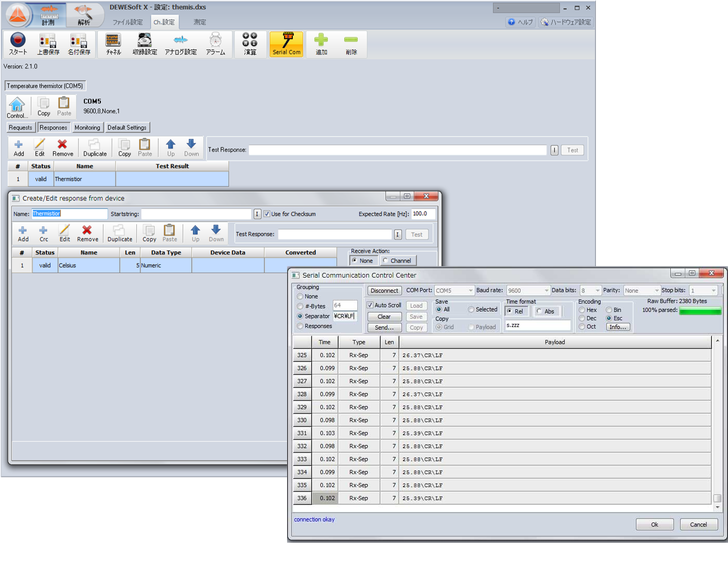Image resolution: width=728 pixels, height=572 pixels.
Task: Open the 測定 tab
Action: [200, 22]
